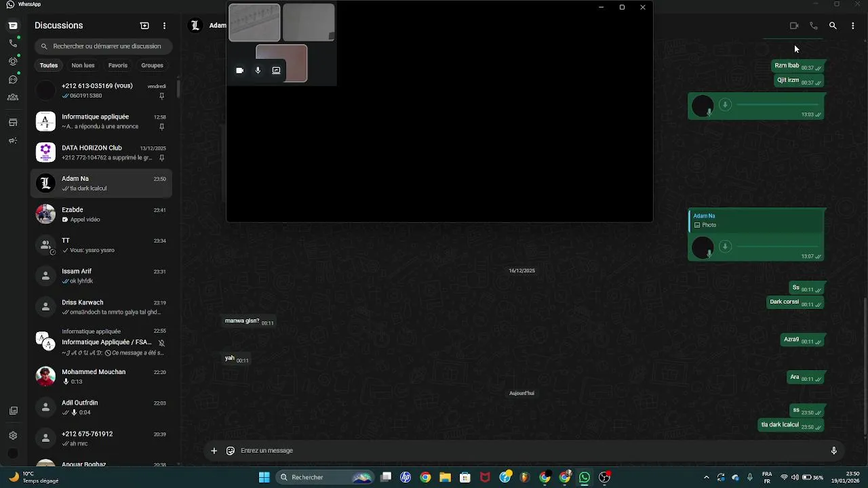
Task: Click the 'Dark corssi' sent message
Action: (796, 302)
